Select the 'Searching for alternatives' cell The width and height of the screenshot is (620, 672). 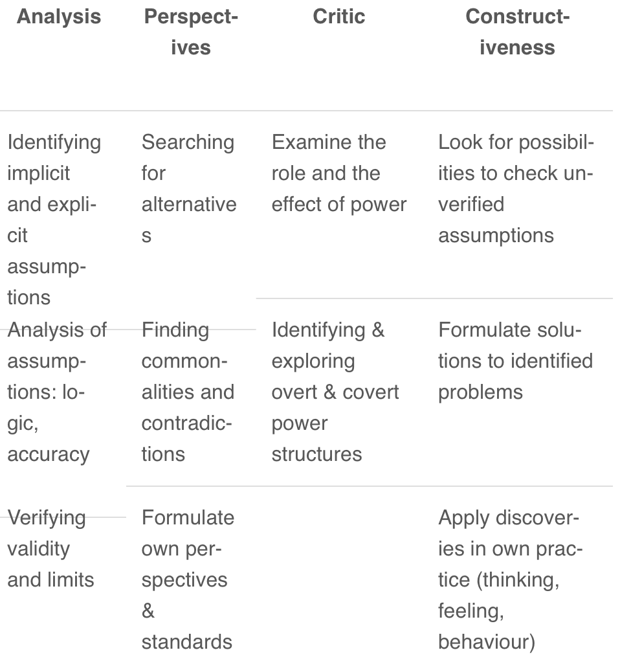(189, 188)
